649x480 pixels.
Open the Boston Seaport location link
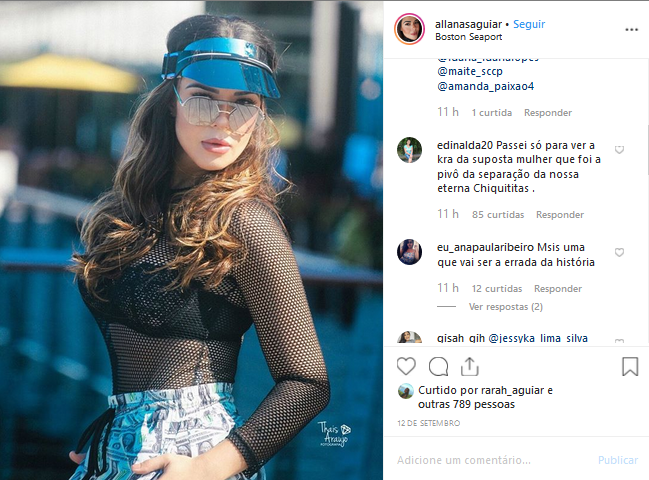tap(469, 37)
